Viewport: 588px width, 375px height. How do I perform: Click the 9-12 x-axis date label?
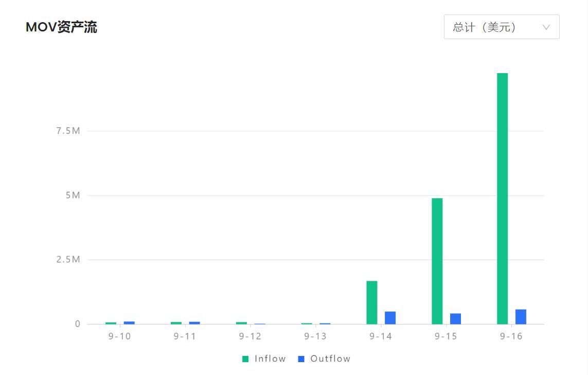coord(250,336)
